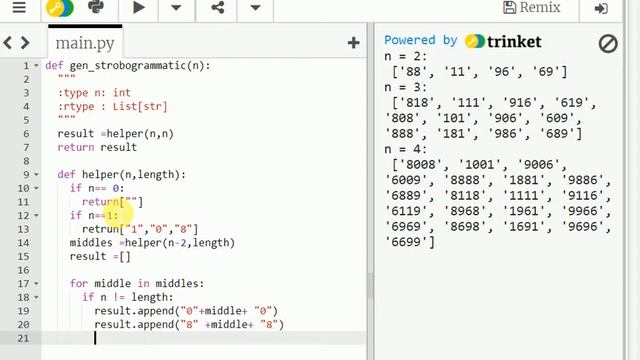Collapse the fold arrow on line 1
Screen dimensions: 640x360
click(x=36, y=66)
